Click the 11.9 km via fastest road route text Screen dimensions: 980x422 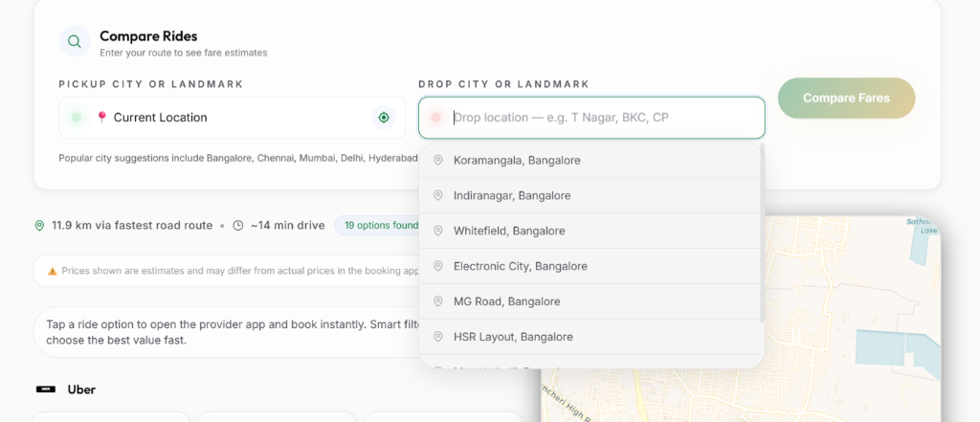tap(132, 226)
